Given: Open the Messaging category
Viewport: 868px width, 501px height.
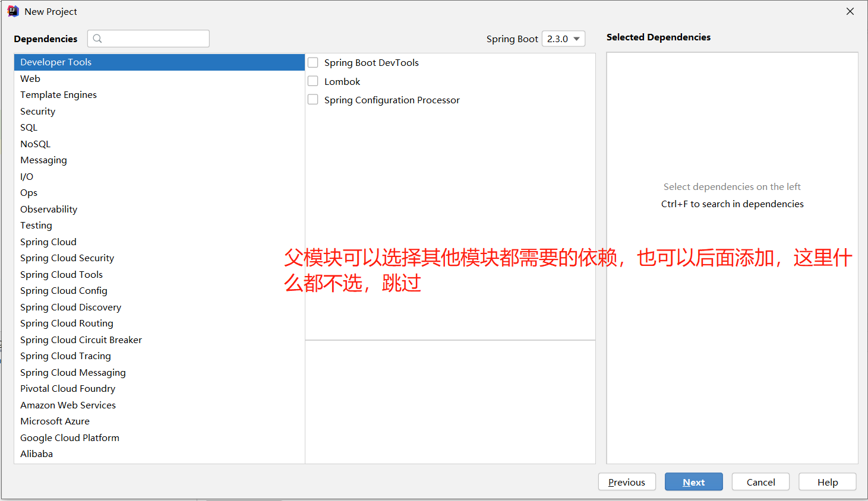Looking at the screenshot, I should [x=43, y=160].
